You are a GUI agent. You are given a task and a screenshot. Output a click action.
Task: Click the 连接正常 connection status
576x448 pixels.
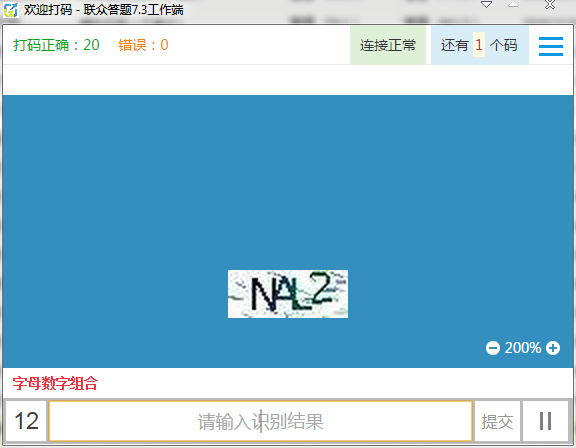pyautogui.click(x=388, y=45)
